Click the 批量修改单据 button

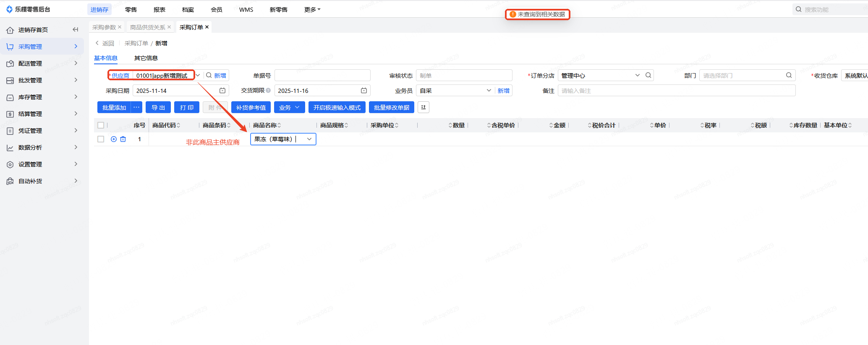point(392,108)
